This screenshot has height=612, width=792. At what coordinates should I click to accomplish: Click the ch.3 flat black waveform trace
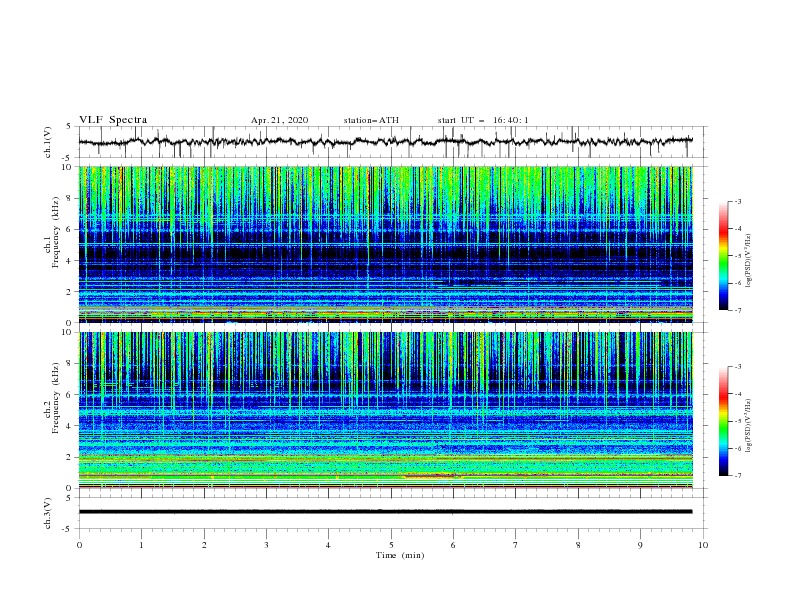(x=385, y=512)
